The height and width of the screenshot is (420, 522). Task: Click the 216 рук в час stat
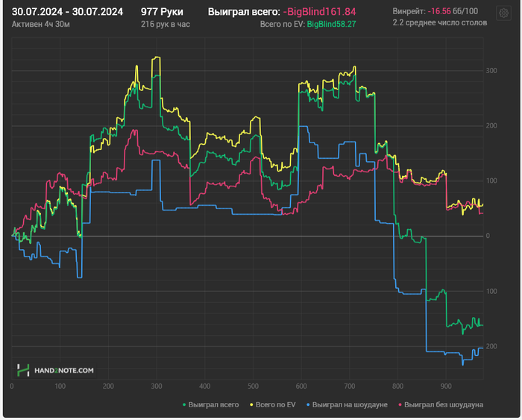click(164, 24)
